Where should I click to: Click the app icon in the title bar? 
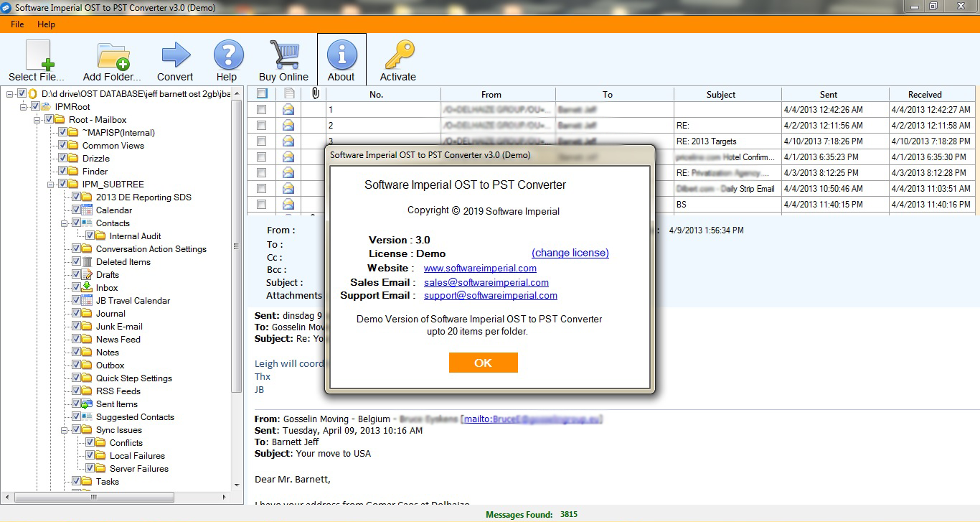tap(6, 6)
